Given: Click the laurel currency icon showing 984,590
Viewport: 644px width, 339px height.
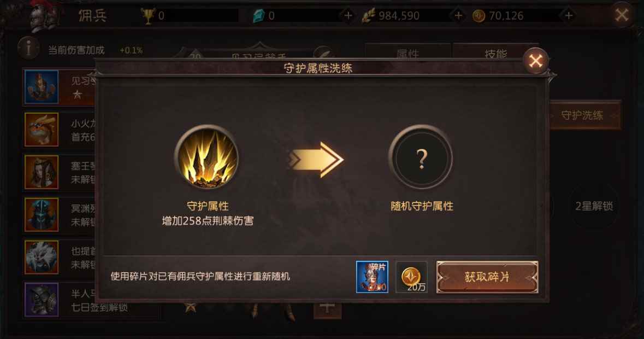Looking at the screenshot, I should pos(369,16).
